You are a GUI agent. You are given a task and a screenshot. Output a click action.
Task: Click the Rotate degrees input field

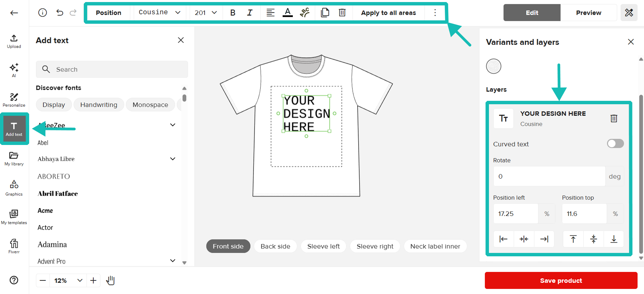[x=549, y=176]
